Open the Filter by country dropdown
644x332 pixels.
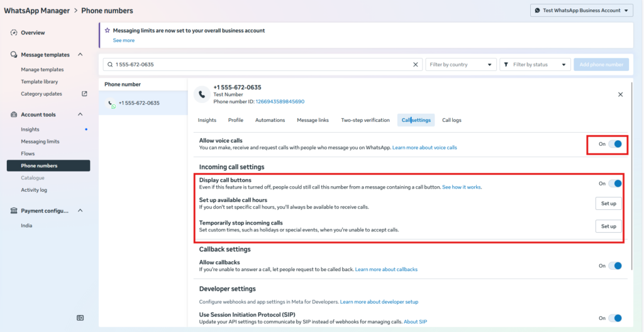point(461,65)
